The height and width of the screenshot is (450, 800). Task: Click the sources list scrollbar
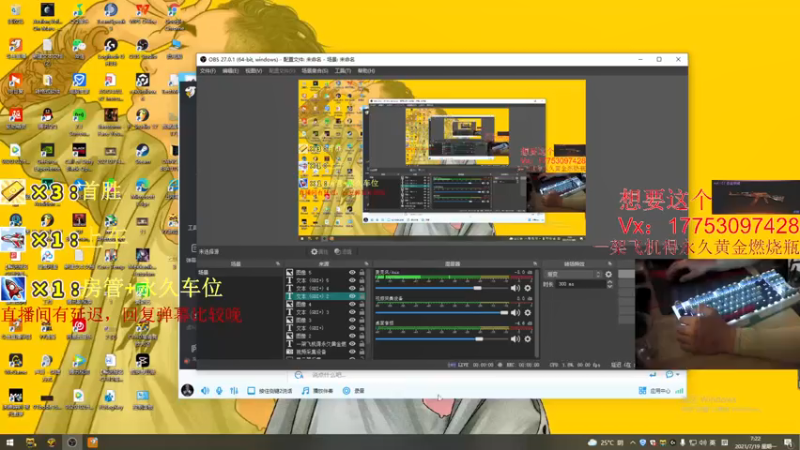point(368,306)
